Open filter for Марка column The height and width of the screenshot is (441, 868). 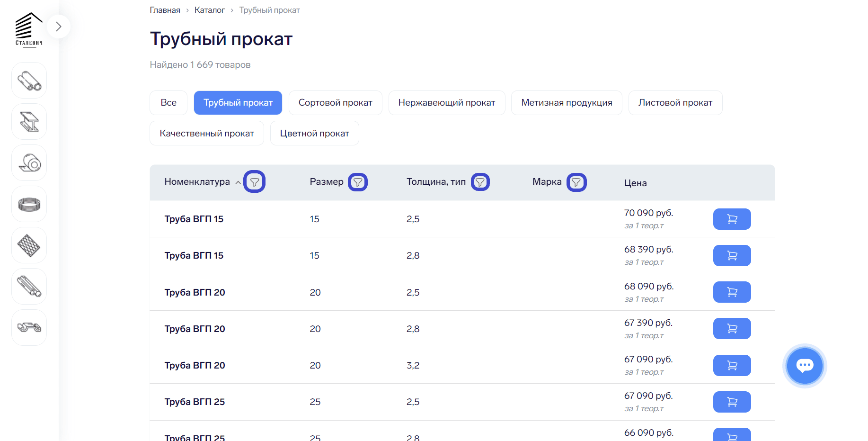pyautogui.click(x=576, y=182)
